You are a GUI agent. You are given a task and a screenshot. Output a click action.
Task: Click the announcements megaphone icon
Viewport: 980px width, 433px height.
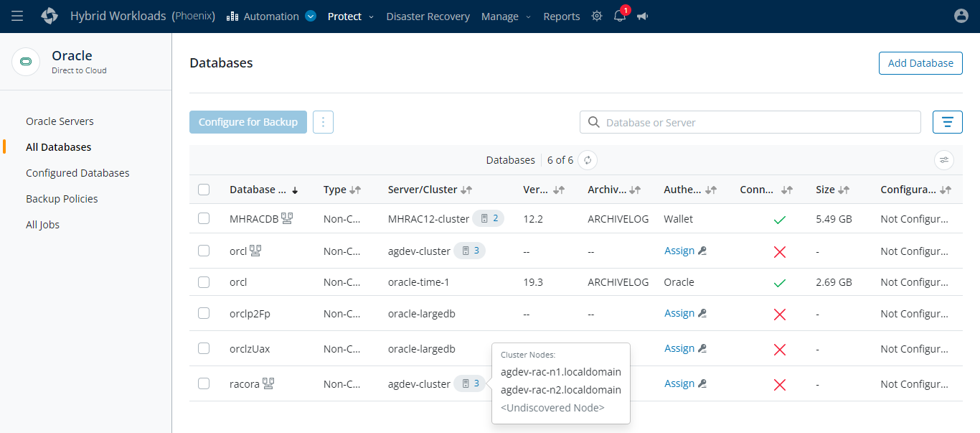[x=642, y=17]
